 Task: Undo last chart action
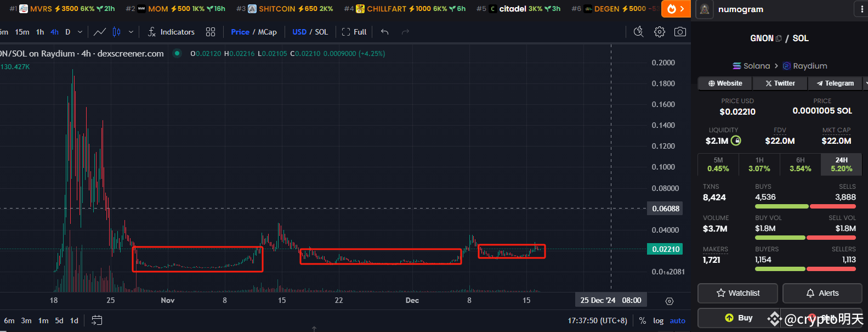click(385, 32)
